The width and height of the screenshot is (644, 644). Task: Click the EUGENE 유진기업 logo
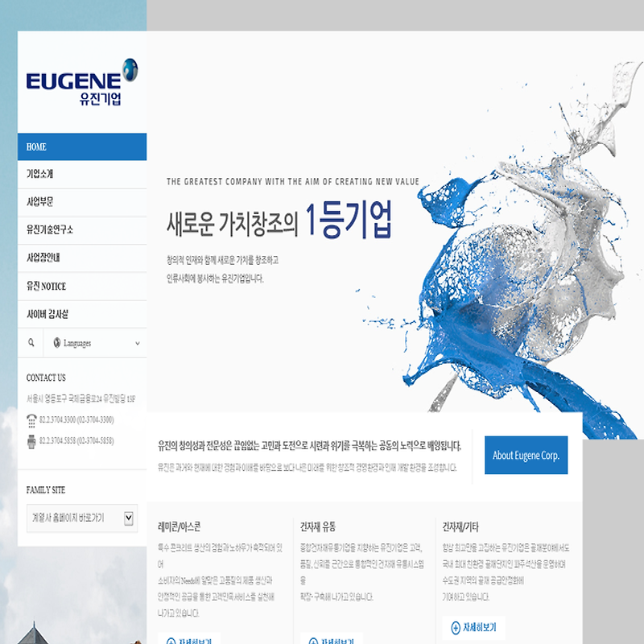pyautogui.click(x=82, y=82)
